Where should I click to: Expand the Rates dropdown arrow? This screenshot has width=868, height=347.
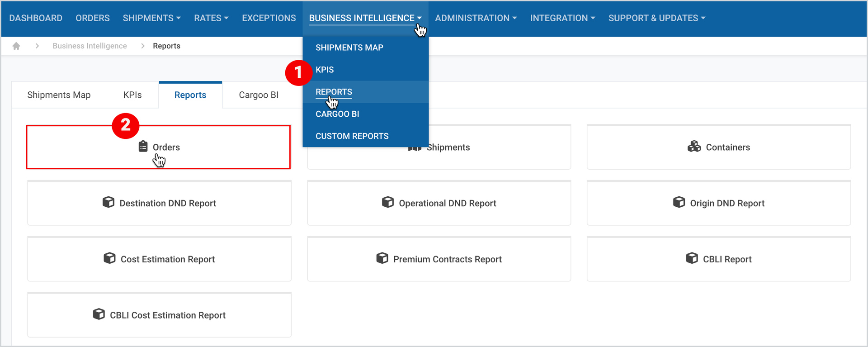(x=226, y=18)
